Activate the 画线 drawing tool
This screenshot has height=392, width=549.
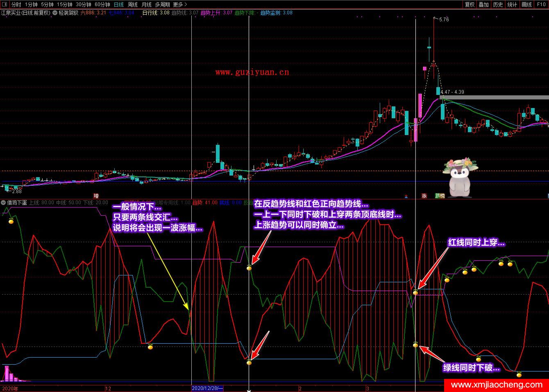click(526, 5)
